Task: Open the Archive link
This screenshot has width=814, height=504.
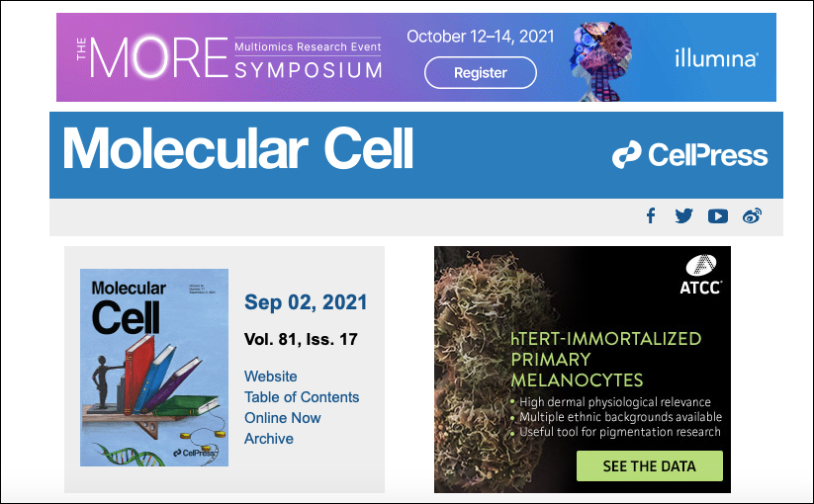Action: pos(269,438)
